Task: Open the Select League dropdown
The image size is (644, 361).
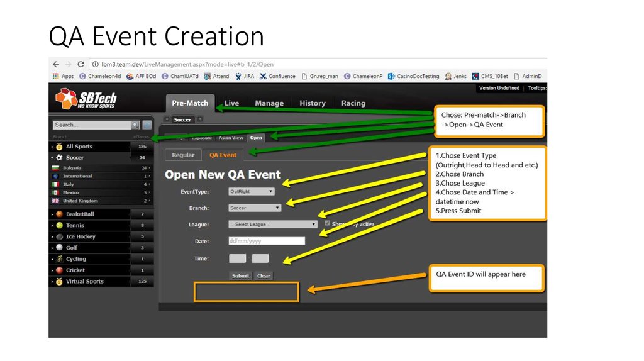Action: 272,224
